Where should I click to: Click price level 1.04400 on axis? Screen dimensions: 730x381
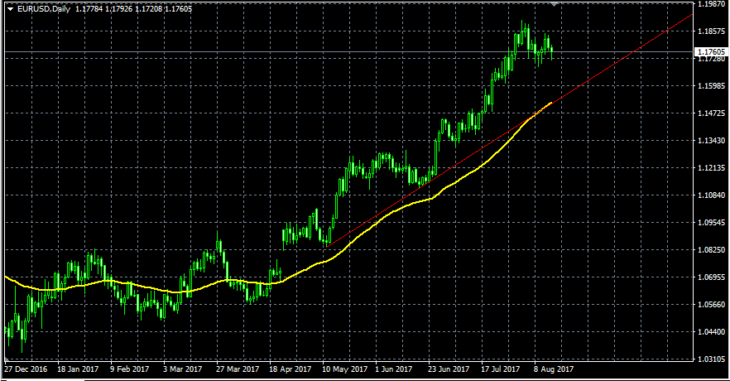tap(711, 332)
